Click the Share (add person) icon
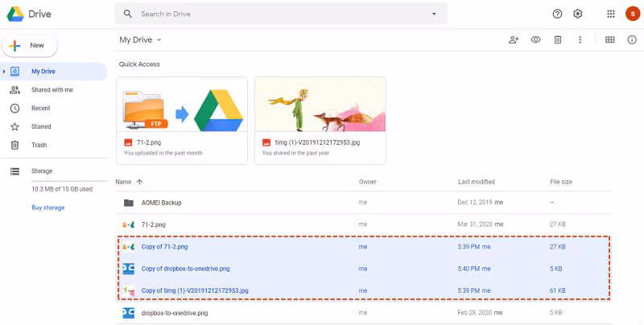This screenshot has width=644, height=325. 514,39
